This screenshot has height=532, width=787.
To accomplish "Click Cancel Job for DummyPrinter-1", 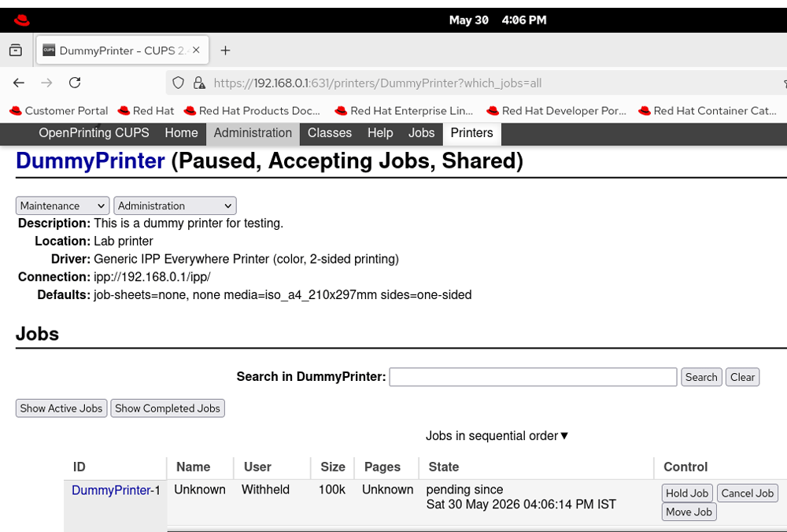I will 748,493.
